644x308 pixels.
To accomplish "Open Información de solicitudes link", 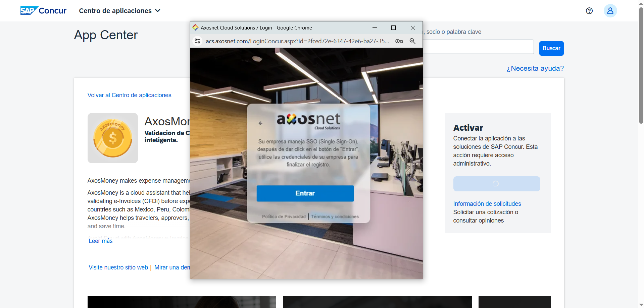I will click(x=487, y=204).
